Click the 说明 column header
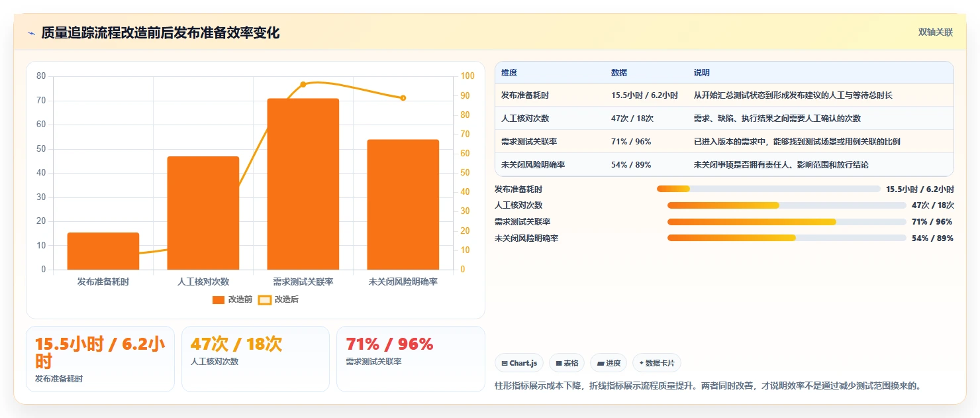 pyautogui.click(x=701, y=73)
